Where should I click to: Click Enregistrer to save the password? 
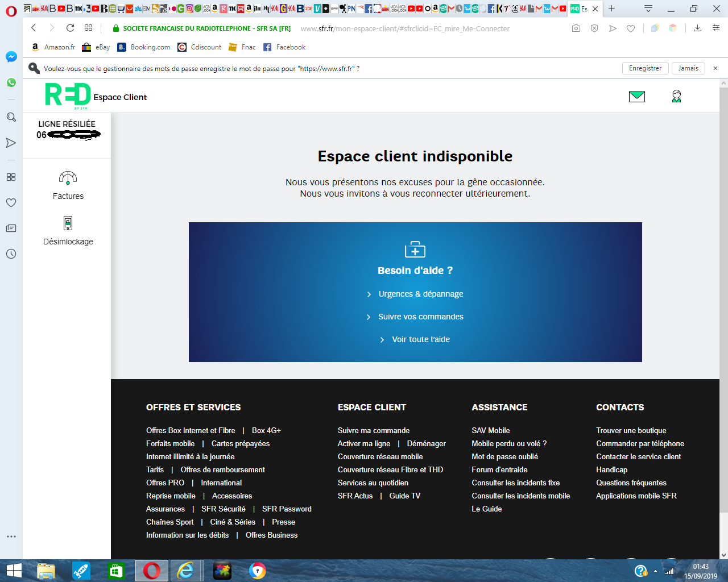click(x=645, y=68)
